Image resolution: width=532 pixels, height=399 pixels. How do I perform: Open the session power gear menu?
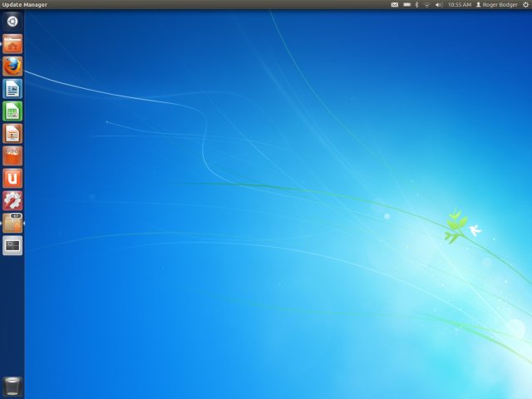525,5
